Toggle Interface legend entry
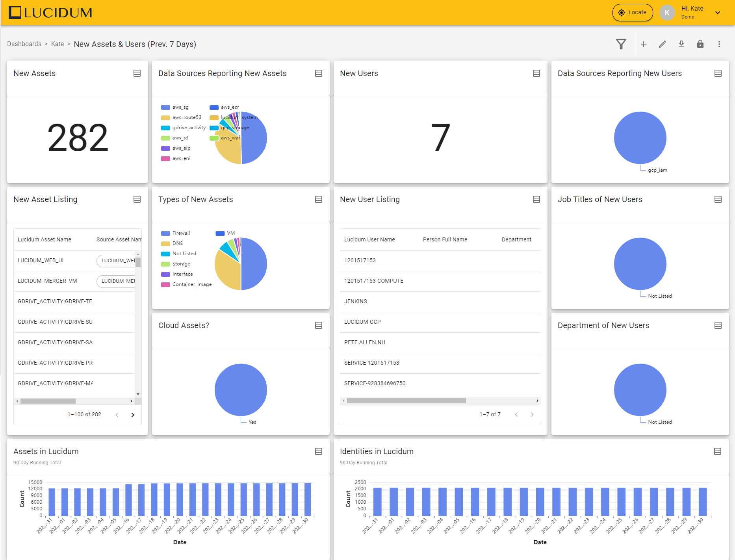This screenshot has height=560, width=735. tap(177, 274)
